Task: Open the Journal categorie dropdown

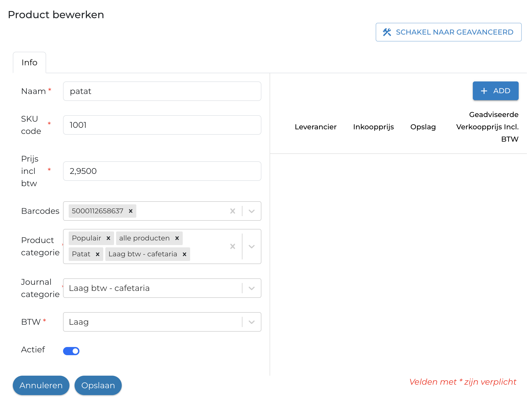Action: (x=251, y=288)
